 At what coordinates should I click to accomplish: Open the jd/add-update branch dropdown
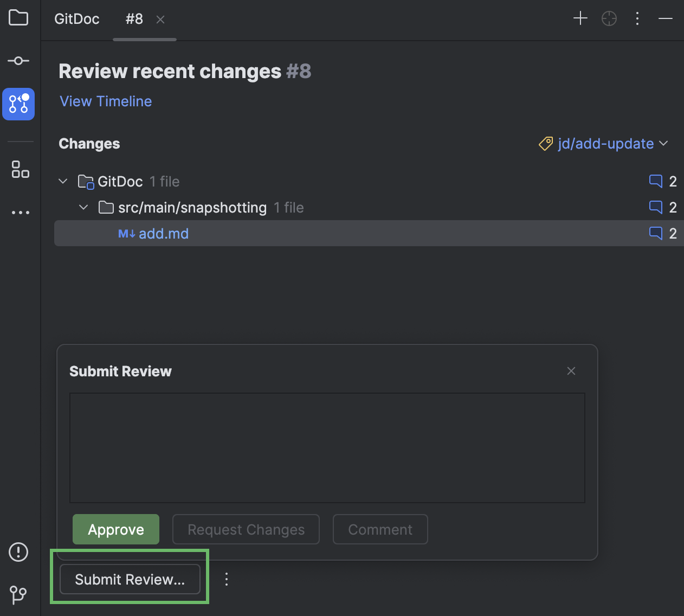pyautogui.click(x=605, y=144)
